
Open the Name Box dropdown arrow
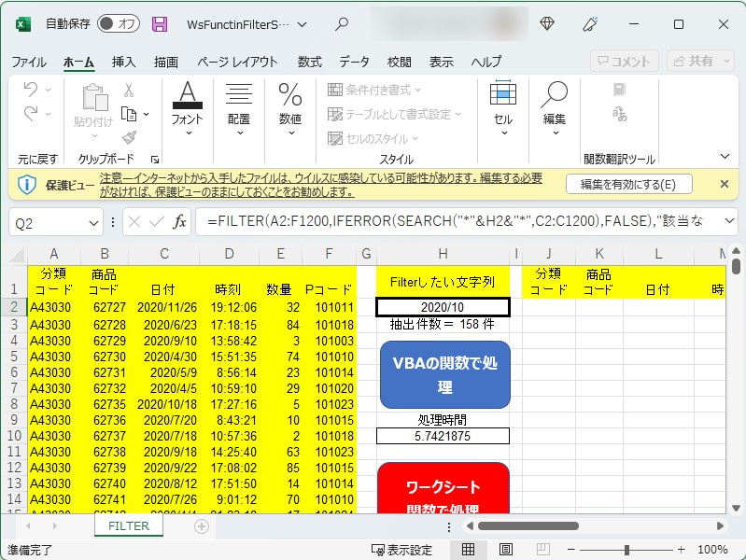click(x=93, y=223)
